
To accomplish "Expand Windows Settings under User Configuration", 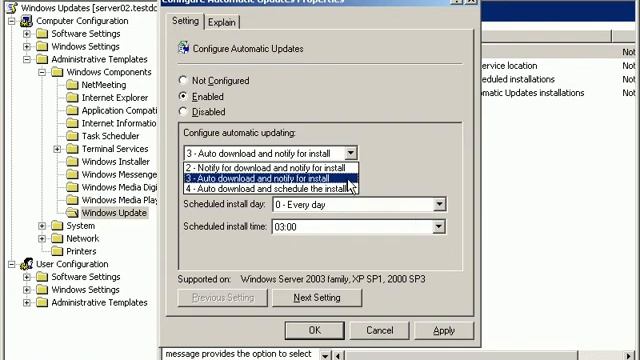I will [27, 290].
